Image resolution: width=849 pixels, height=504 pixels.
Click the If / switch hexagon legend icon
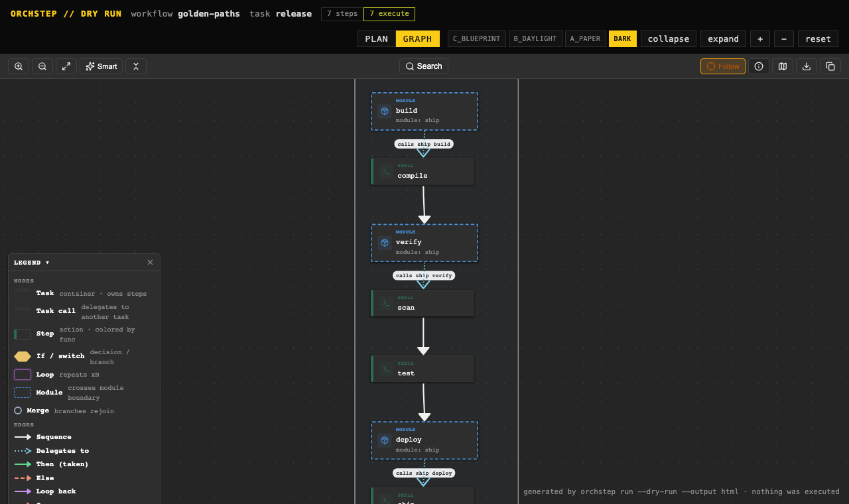tap(23, 357)
